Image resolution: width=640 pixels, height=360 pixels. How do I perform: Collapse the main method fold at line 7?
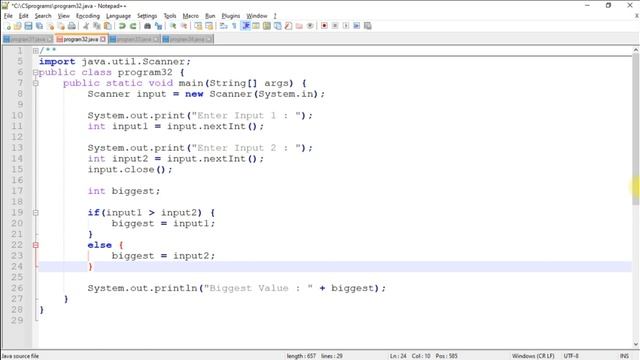[36, 83]
